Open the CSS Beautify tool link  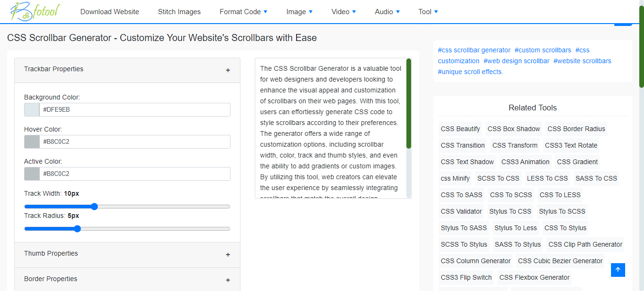click(460, 129)
